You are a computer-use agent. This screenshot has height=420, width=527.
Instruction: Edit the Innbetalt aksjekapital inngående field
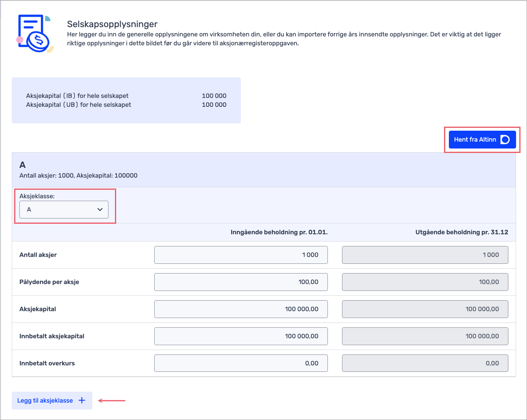(241, 336)
